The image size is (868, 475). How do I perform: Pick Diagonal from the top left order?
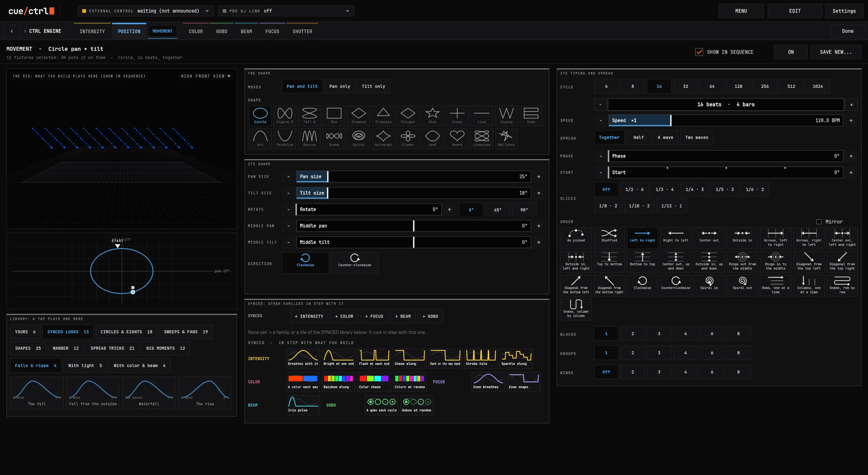tap(809, 262)
